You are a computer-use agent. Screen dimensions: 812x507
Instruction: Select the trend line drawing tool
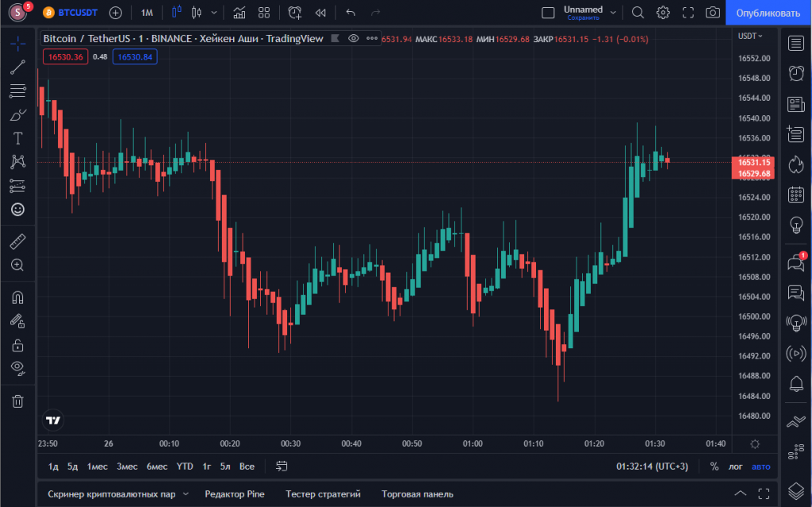17,67
